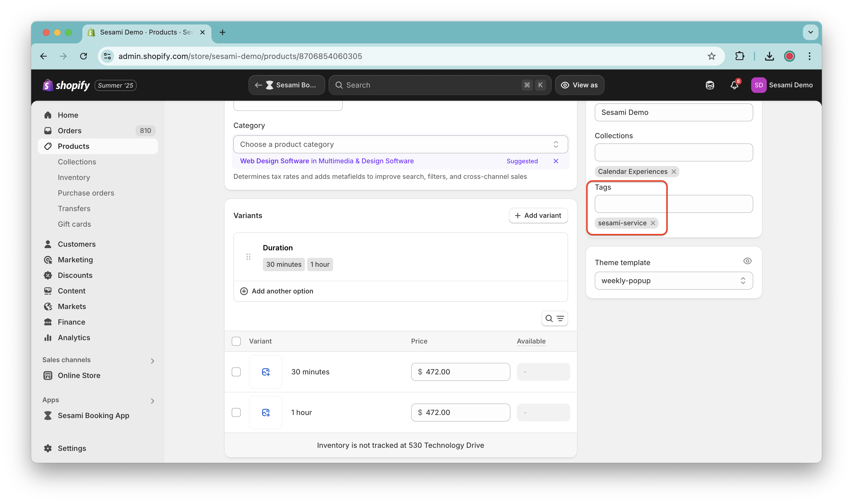Click the Duration option drag handle
The height and width of the screenshot is (504, 853).
pyautogui.click(x=248, y=257)
